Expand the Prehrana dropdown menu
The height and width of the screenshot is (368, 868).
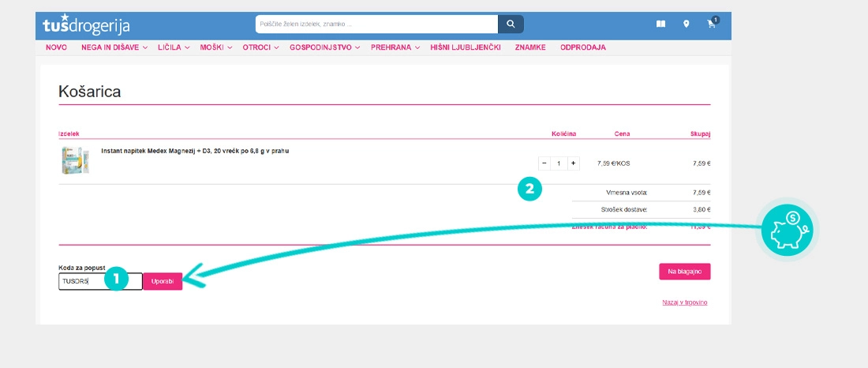pos(395,47)
